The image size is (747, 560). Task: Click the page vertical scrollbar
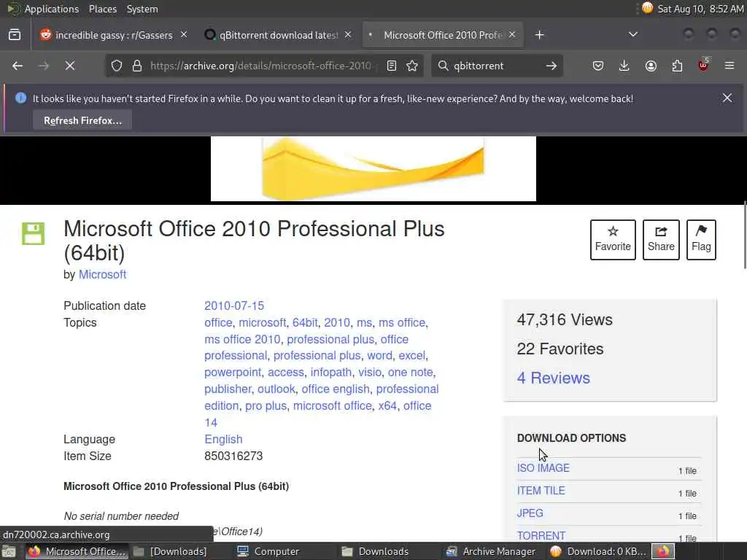(x=745, y=236)
